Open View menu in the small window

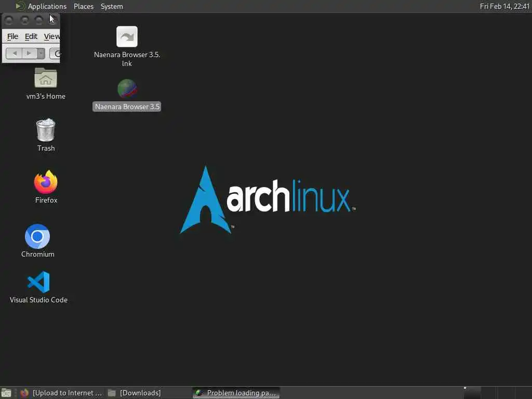click(51, 36)
